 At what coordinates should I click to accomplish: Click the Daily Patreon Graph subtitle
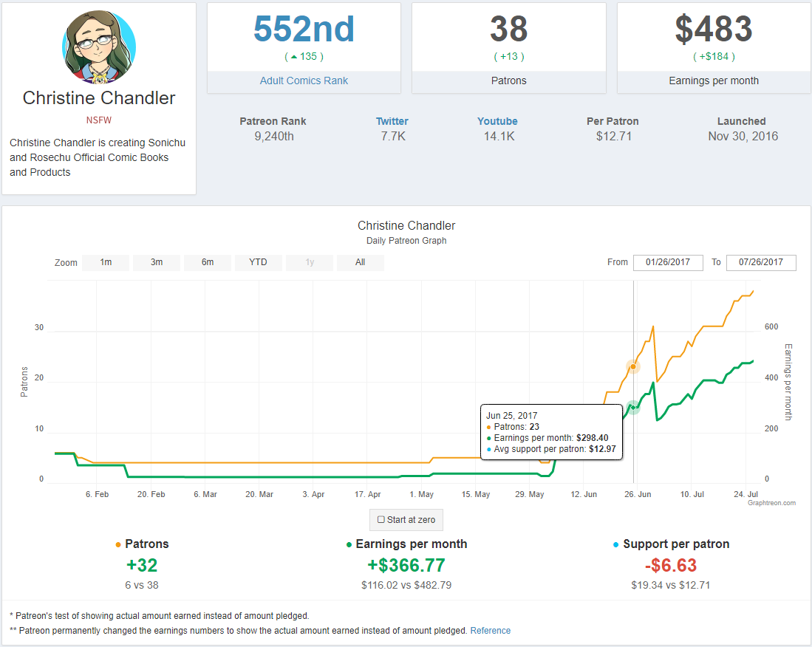(x=406, y=241)
